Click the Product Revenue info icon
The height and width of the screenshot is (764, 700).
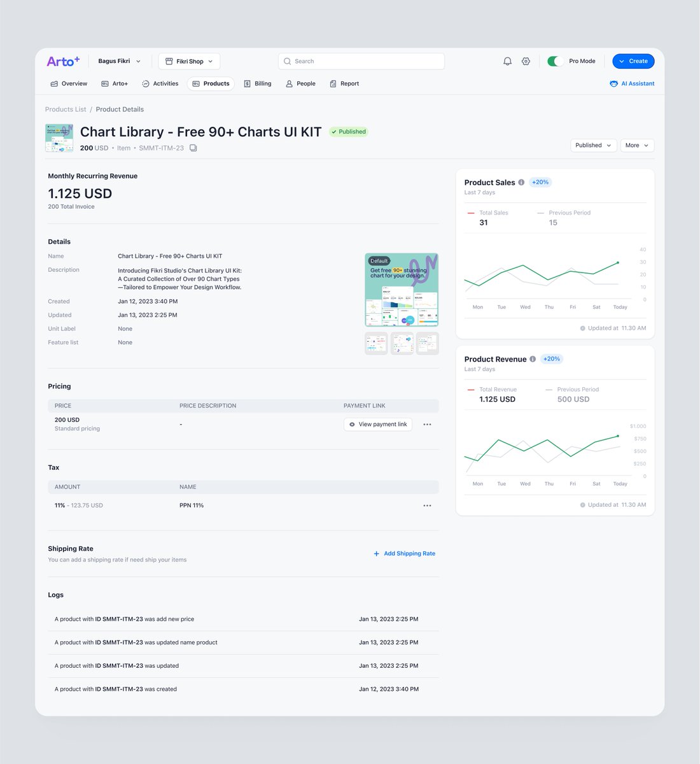tap(533, 359)
